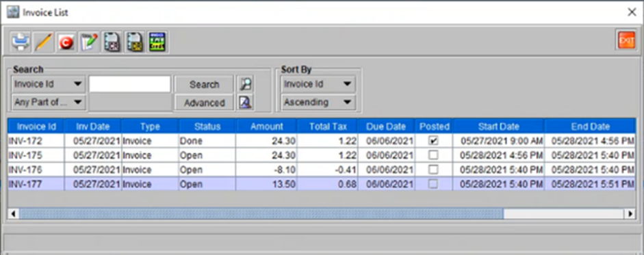Click the 0.68 total tax cell

coord(327,184)
